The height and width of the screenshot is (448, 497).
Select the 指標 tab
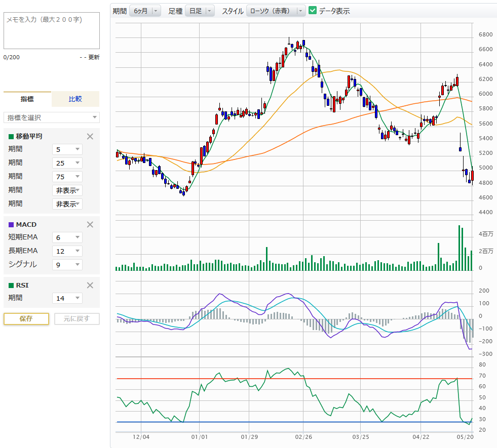click(x=27, y=99)
